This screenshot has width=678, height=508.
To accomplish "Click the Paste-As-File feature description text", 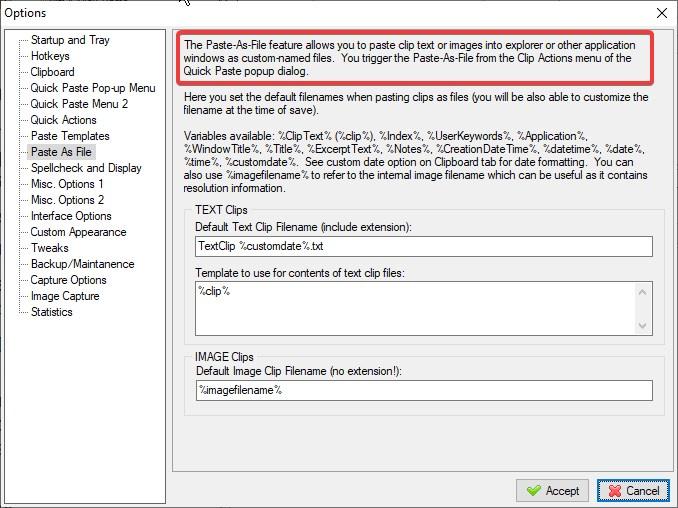I will [410, 58].
